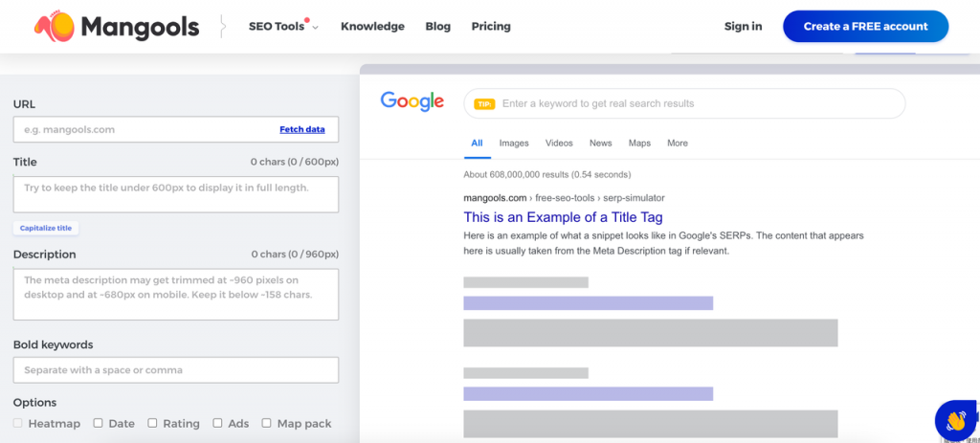Tick the Map pack checkbox
The image size is (980, 443).
(266, 423)
